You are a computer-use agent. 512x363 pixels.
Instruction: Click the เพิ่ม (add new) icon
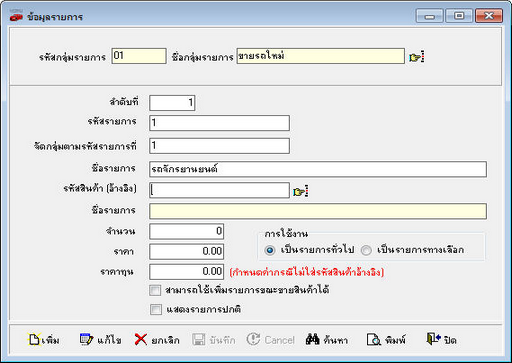click(x=34, y=340)
